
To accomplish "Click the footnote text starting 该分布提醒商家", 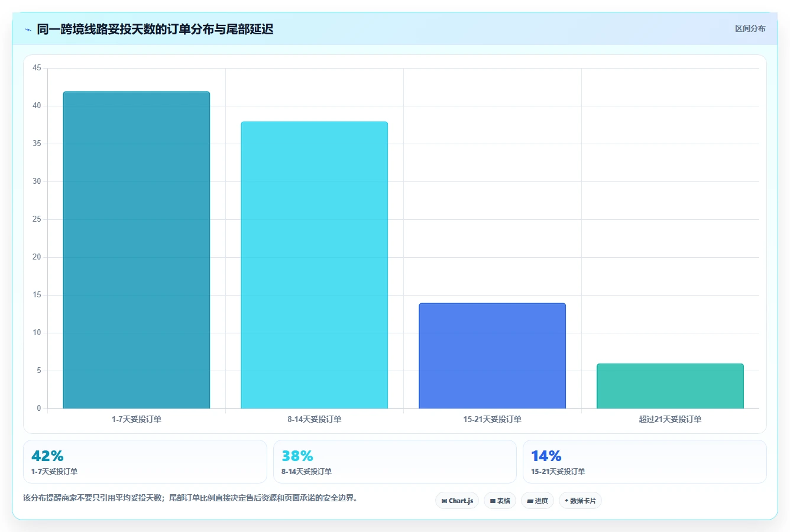I will pyautogui.click(x=190, y=498).
